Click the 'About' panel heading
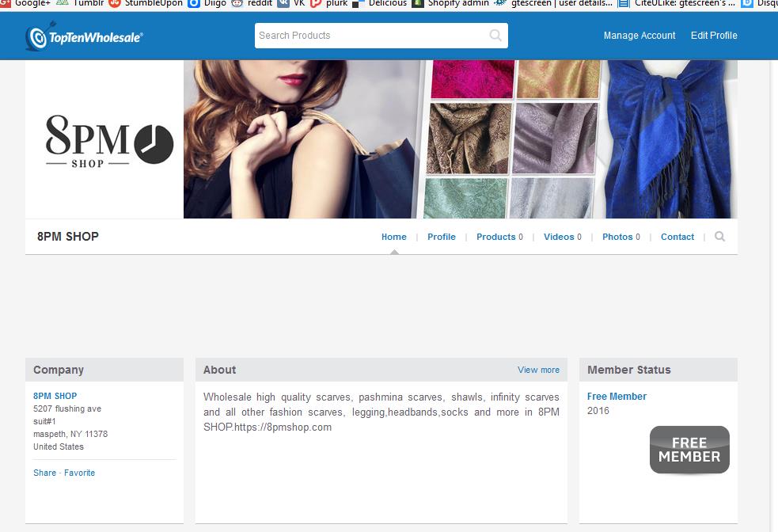The height and width of the screenshot is (532, 778). (x=219, y=370)
